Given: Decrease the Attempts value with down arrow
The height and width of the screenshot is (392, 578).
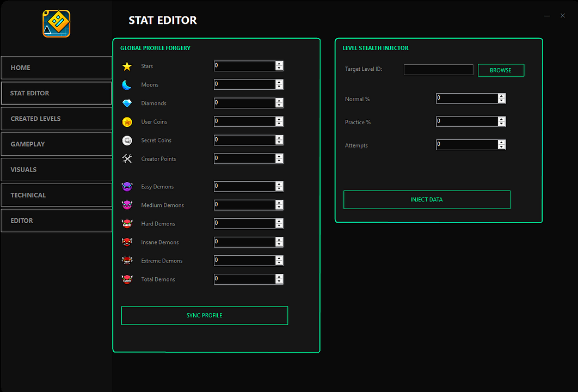Looking at the screenshot, I should 501,148.
